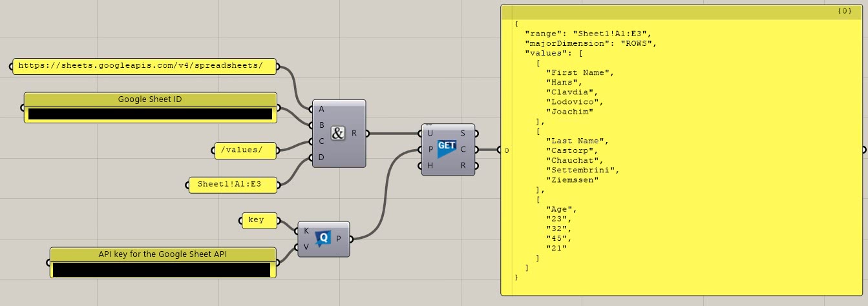
Task: Click the API key for Google Sheet API header
Action: click(x=162, y=254)
